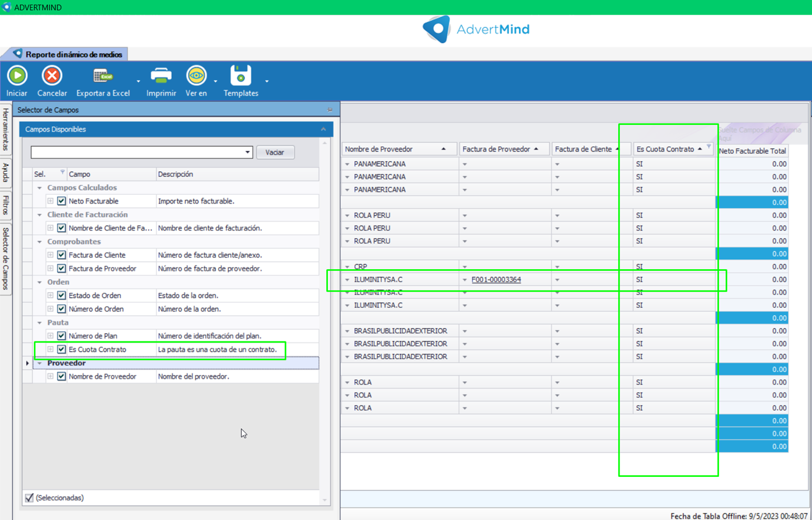Toggle the (Seleccionadas) filter checkbox
Viewport: 812px width, 520px height.
coord(29,498)
